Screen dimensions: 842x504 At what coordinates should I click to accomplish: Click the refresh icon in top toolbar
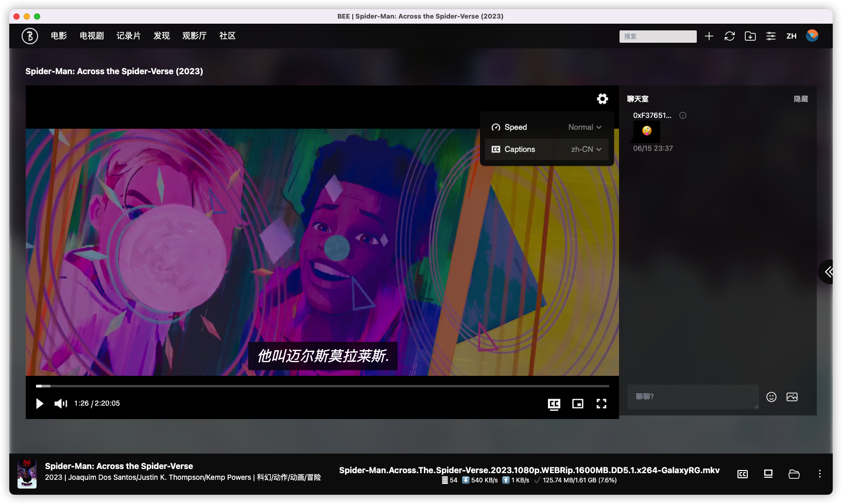(x=729, y=36)
